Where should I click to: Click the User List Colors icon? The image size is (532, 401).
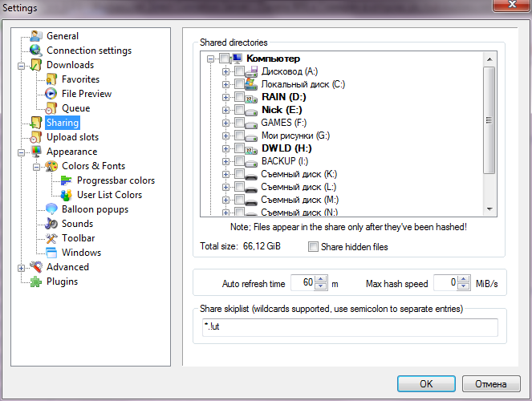coord(67,195)
